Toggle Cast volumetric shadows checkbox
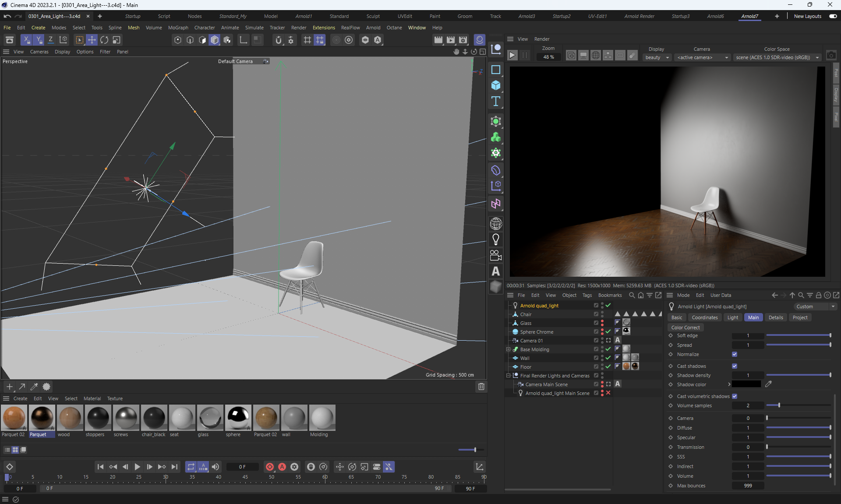 point(735,396)
